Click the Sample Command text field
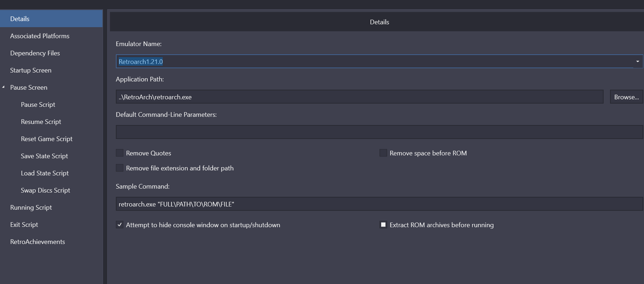Image resolution: width=644 pixels, height=284 pixels. point(379,204)
